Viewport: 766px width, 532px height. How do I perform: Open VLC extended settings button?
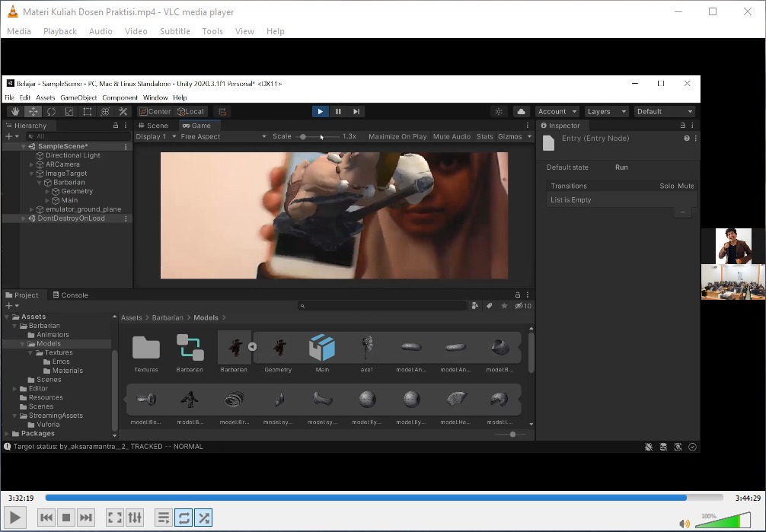pyautogui.click(x=135, y=518)
